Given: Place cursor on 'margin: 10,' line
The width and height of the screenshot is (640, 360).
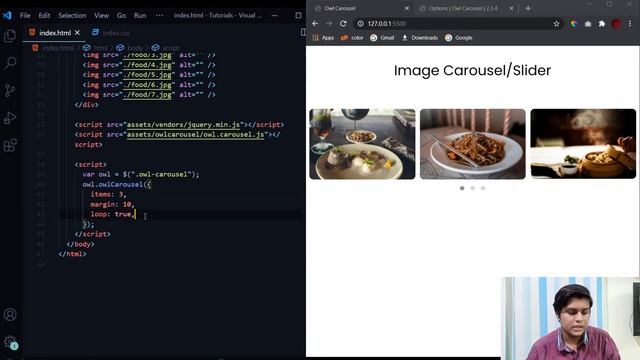Looking at the screenshot, I should point(112,204).
